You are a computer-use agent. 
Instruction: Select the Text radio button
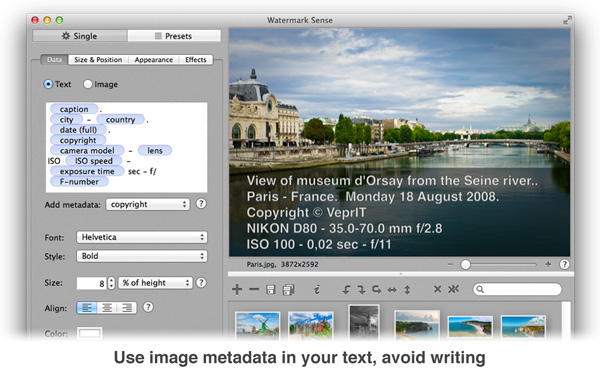[x=48, y=84]
